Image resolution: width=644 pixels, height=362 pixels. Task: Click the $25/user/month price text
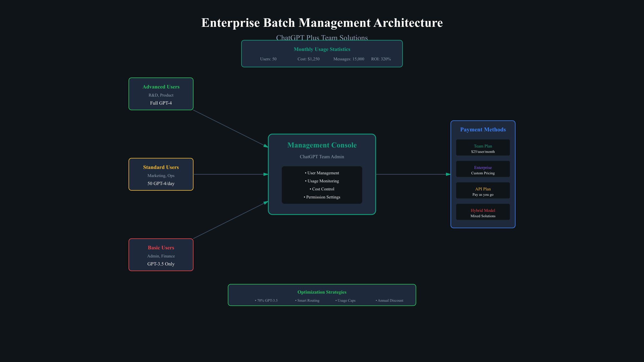[x=483, y=152]
